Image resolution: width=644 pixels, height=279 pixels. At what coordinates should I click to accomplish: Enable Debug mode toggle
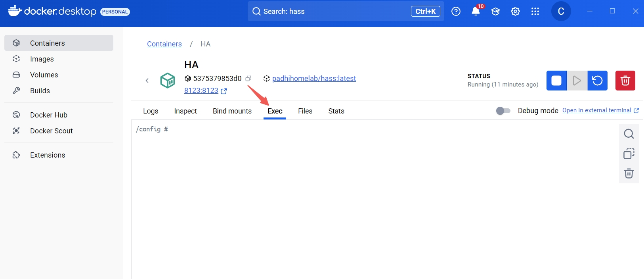pos(503,111)
